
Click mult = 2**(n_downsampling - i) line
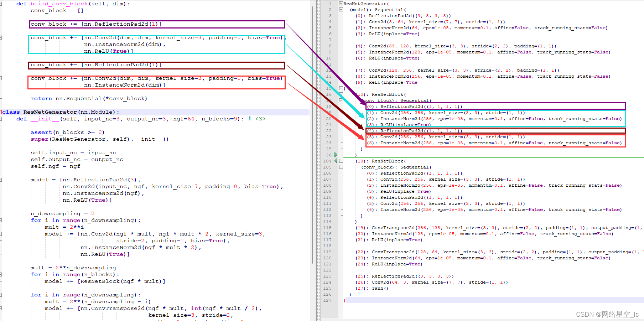coord(98,301)
